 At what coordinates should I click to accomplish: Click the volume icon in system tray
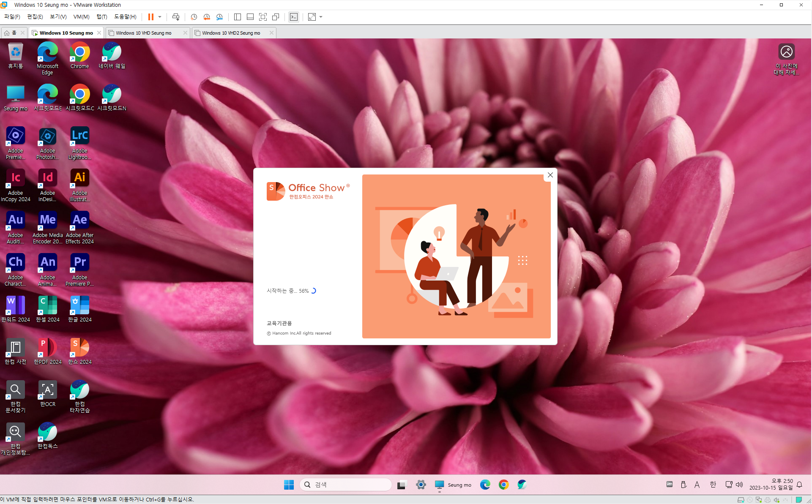coord(739,485)
